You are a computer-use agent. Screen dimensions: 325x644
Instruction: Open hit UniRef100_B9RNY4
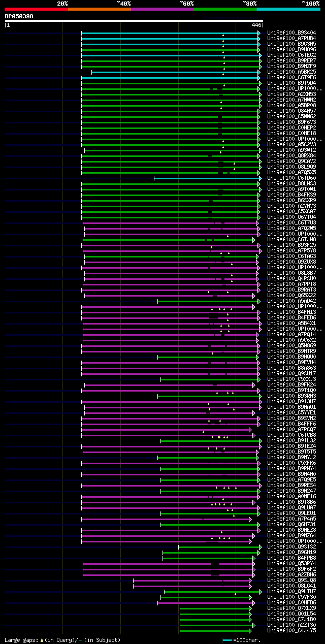pos(291,469)
